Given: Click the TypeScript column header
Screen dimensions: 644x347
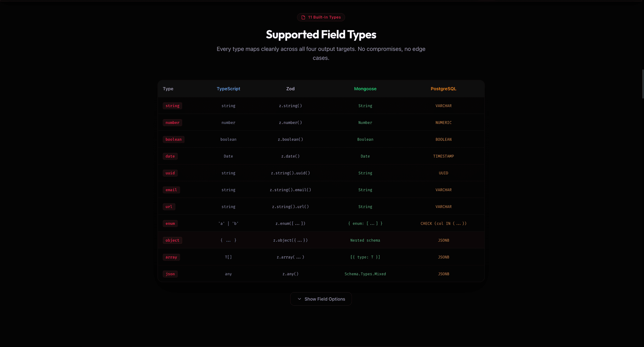Looking at the screenshot, I should pos(228,89).
